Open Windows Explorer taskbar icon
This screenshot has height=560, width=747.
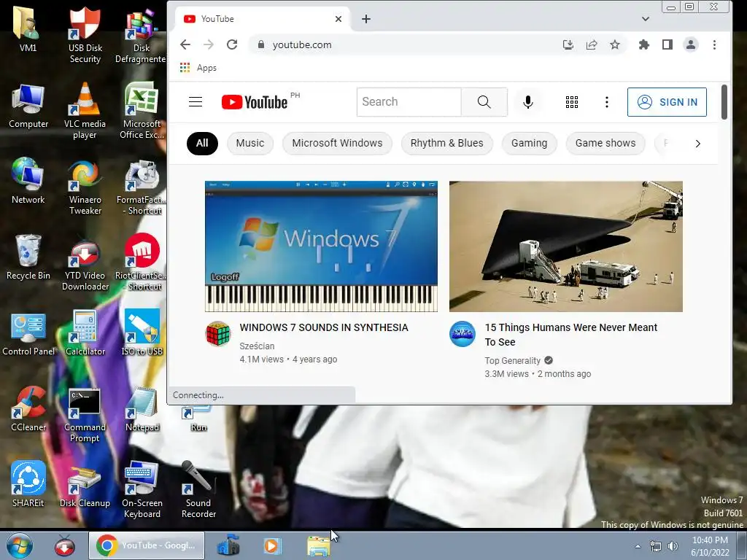pos(318,545)
